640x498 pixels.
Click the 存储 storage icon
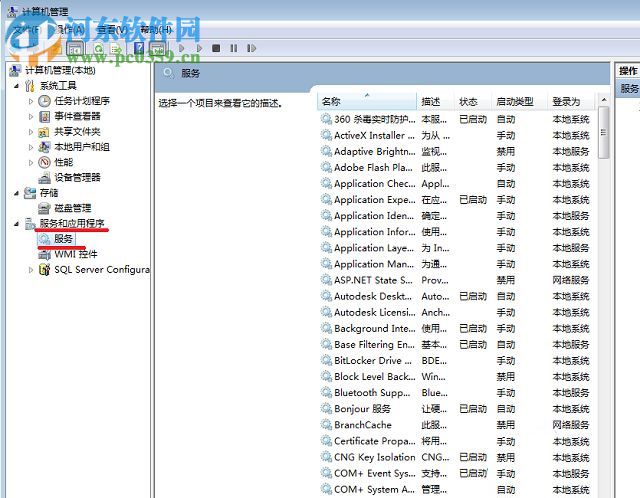[x=29, y=193]
